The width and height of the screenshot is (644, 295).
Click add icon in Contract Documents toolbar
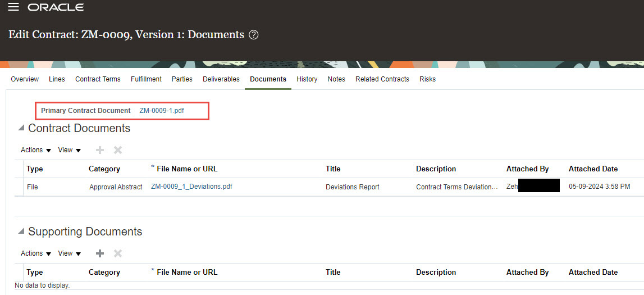coord(100,151)
